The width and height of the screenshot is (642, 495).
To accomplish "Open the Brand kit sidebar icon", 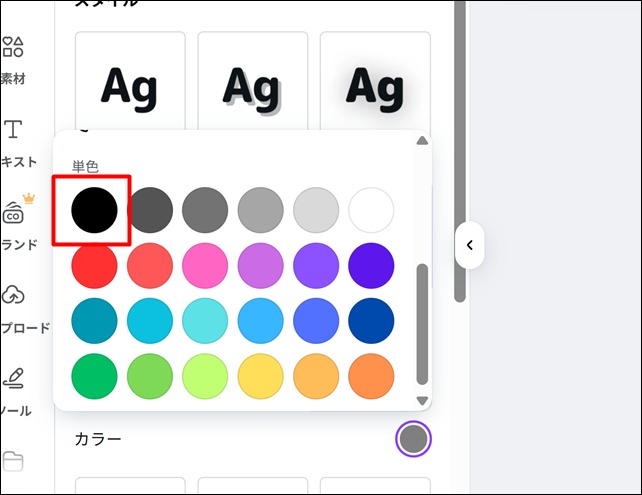I will point(14,213).
